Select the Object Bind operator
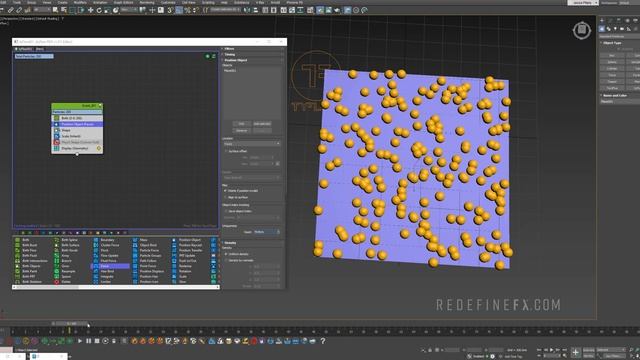The height and width of the screenshot is (360, 640). [x=145, y=245]
